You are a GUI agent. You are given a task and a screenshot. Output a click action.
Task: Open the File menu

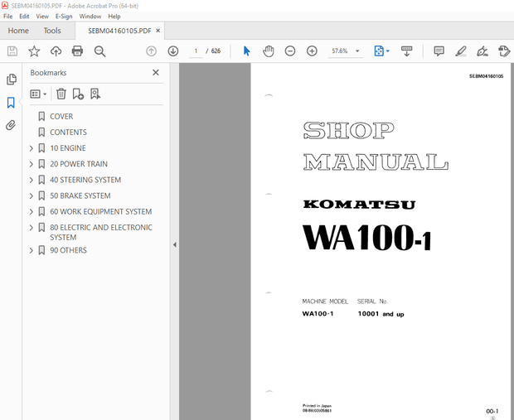7,17
